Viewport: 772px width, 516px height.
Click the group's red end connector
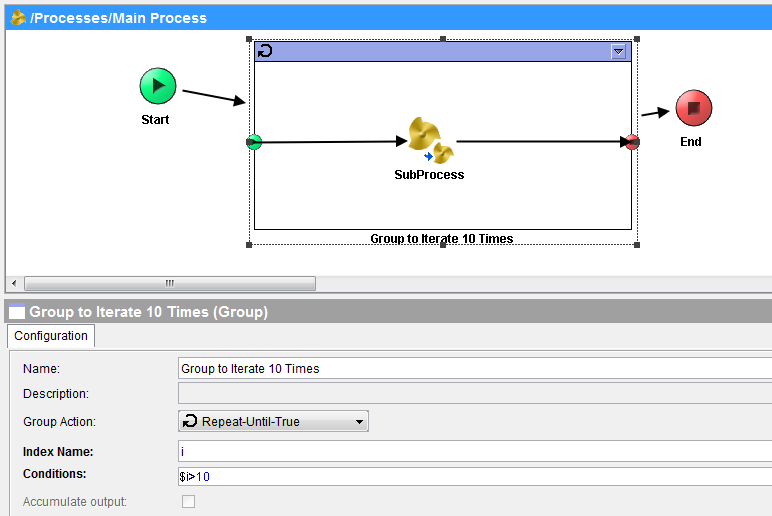pyautogui.click(x=632, y=142)
